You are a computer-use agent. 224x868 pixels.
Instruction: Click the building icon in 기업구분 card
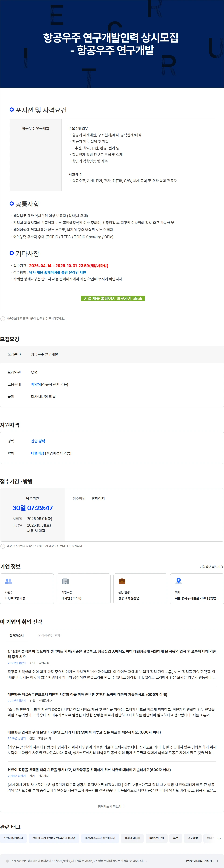point(65,581)
